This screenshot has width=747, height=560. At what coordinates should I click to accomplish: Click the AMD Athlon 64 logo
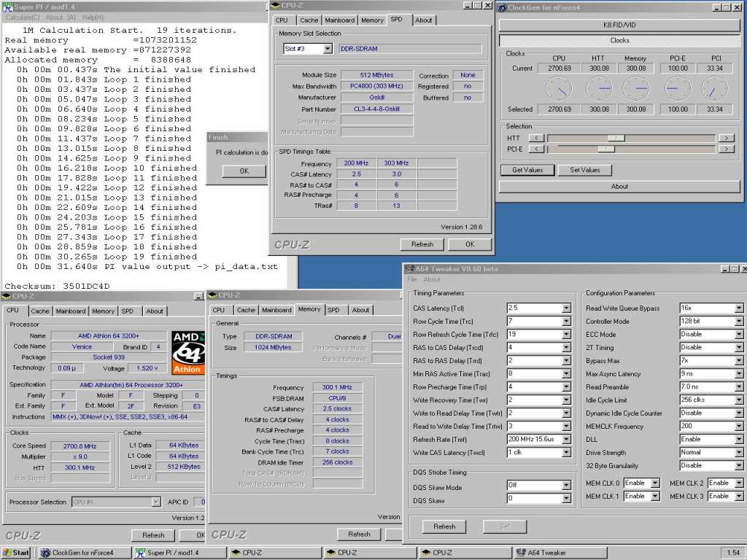(188, 352)
